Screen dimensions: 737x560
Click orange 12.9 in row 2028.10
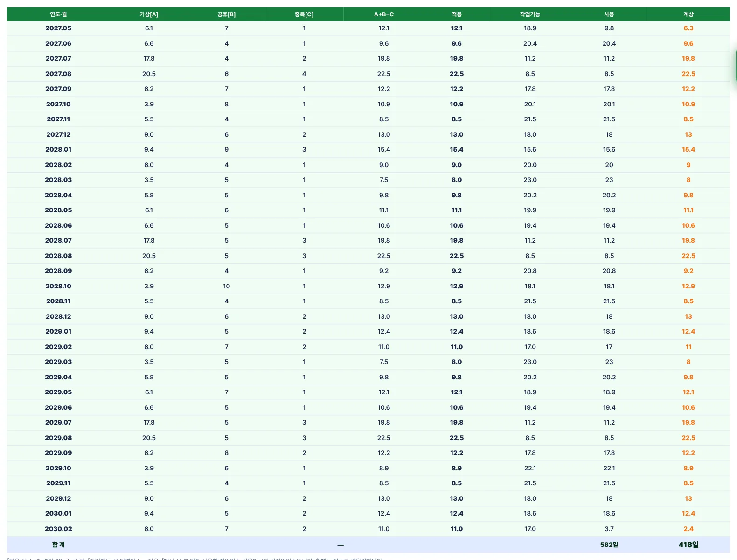(688, 286)
